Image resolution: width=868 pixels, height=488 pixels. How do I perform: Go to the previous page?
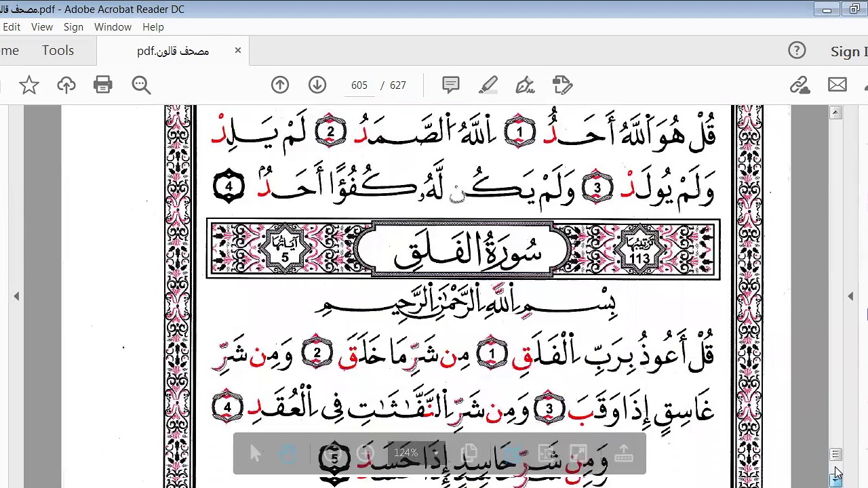point(280,85)
